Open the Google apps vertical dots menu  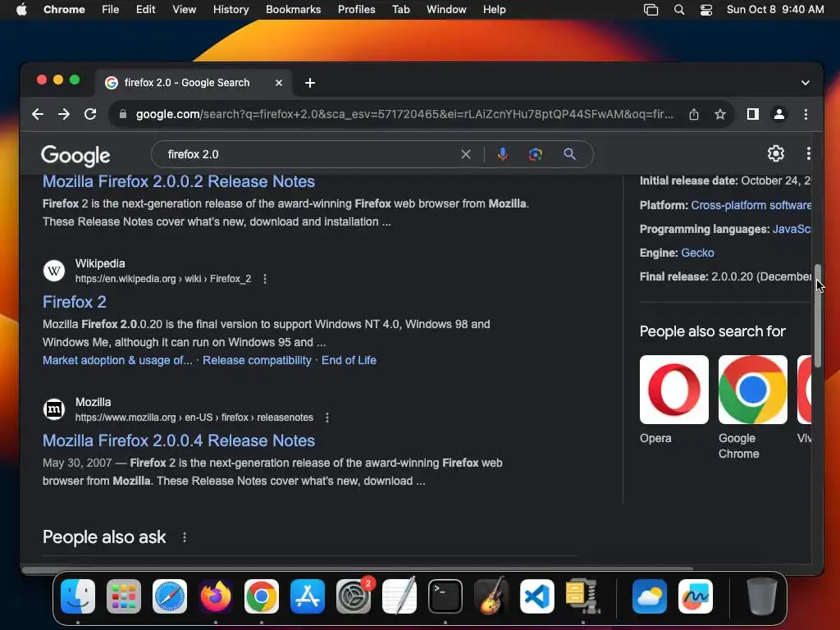(x=808, y=153)
